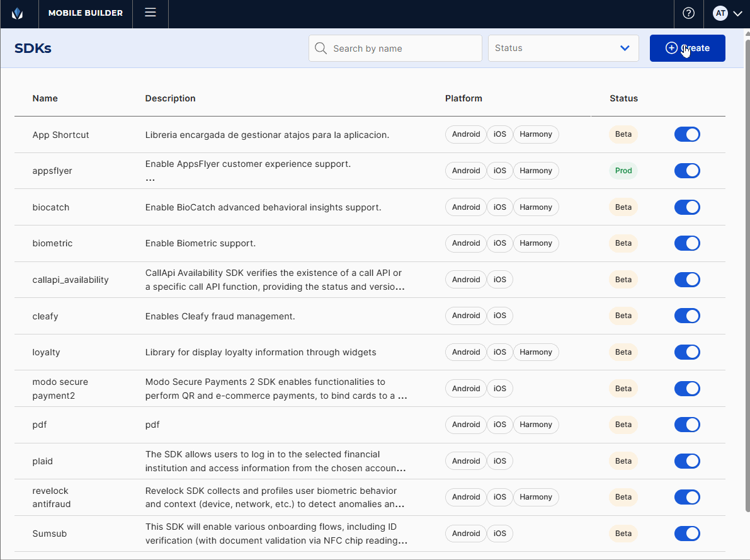Toggle off the cleafy SDK switch
The image size is (750, 560).
click(x=686, y=316)
